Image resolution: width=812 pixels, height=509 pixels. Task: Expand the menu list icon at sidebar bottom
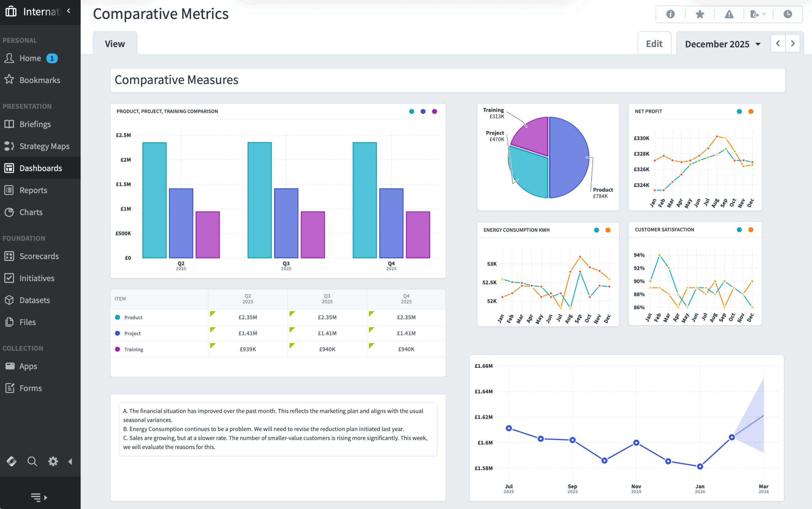(39, 497)
